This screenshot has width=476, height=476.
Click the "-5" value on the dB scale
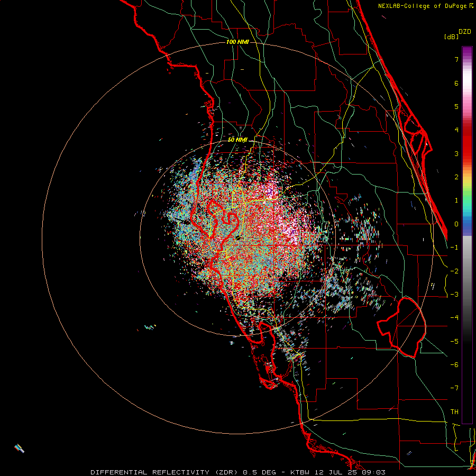[454, 342]
